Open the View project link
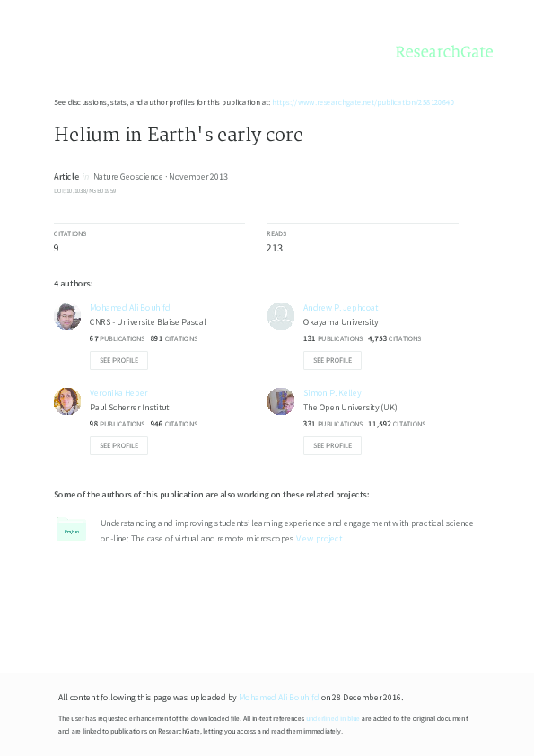 (319, 539)
